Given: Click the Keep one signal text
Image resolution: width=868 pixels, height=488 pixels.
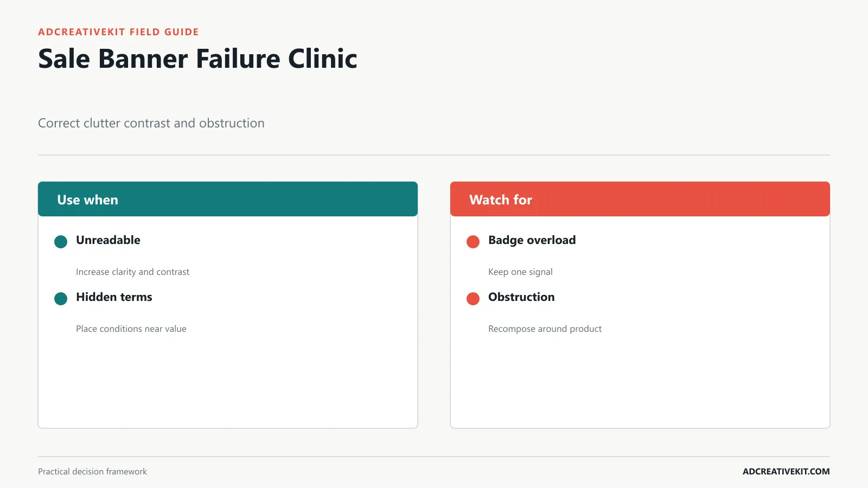Looking at the screenshot, I should pyautogui.click(x=520, y=272).
